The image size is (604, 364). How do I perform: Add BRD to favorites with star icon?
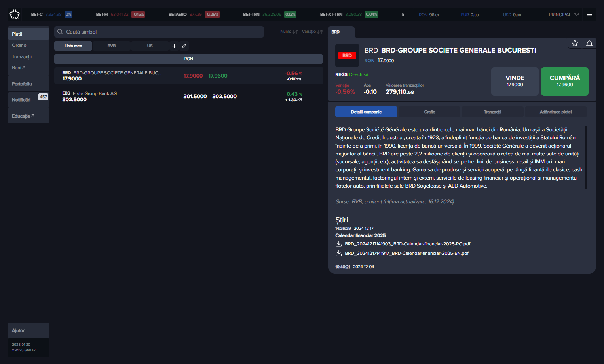click(x=575, y=43)
